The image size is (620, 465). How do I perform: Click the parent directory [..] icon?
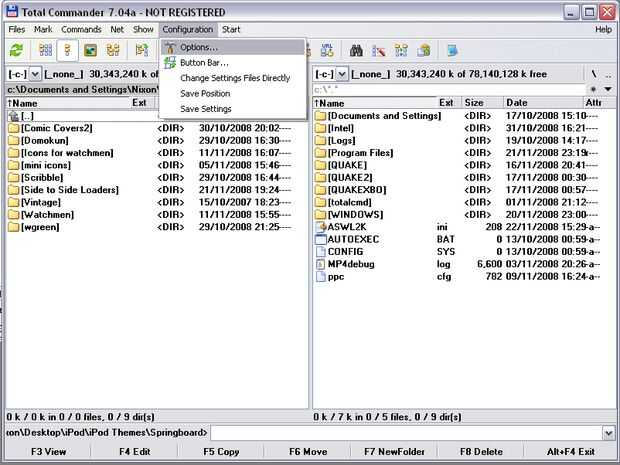tap(14, 116)
